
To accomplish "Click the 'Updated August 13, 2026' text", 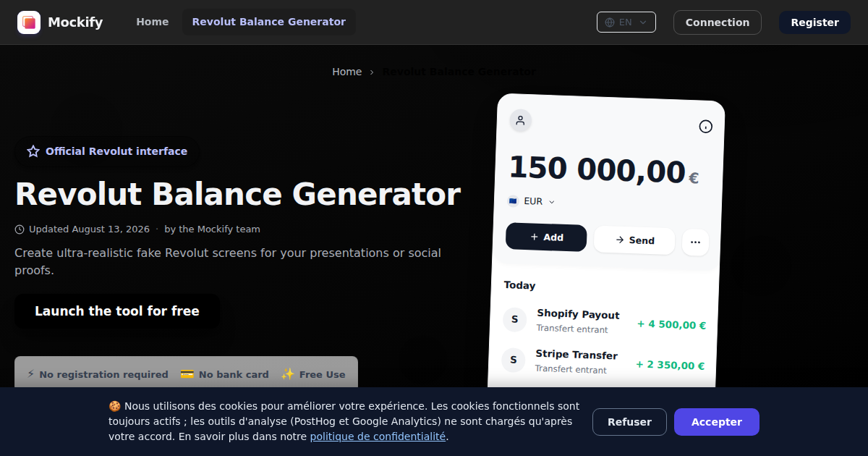I will tap(89, 229).
